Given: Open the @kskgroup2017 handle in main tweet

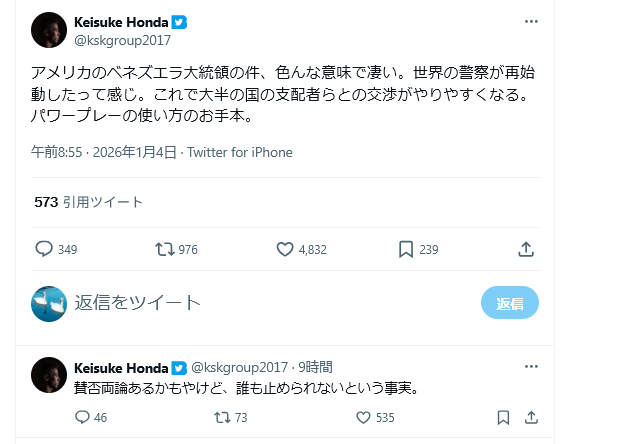Looking at the screenshot, I should pos(122,41).
